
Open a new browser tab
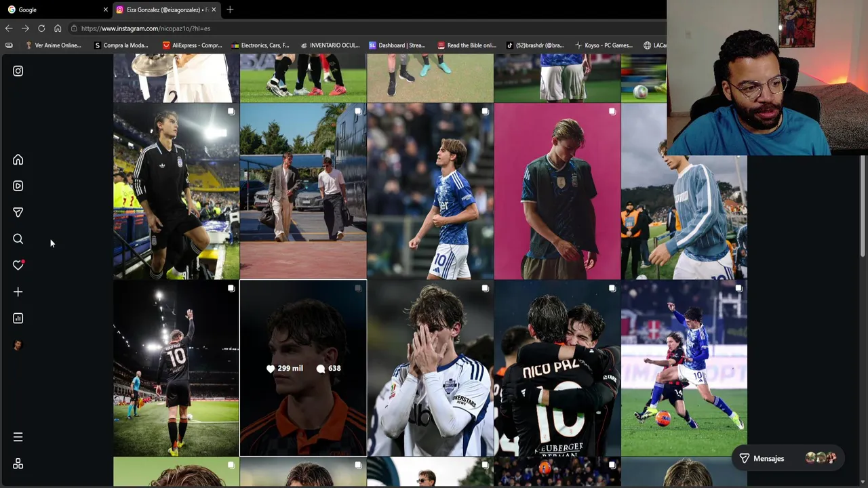click(230, 9)
